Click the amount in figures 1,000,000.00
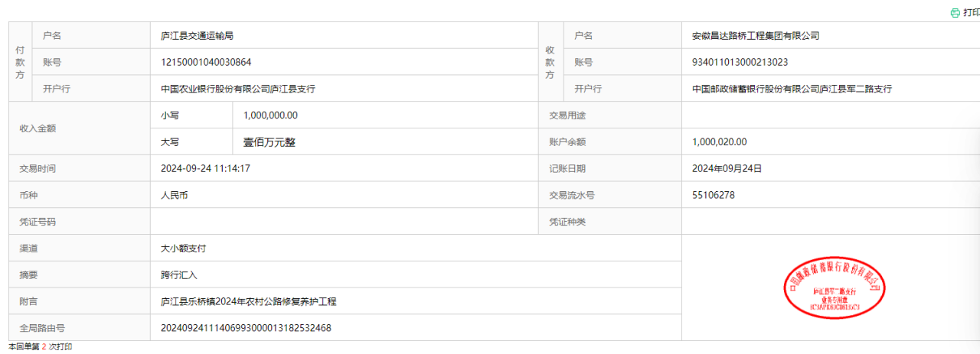980x354 pixels. [270, 115]
